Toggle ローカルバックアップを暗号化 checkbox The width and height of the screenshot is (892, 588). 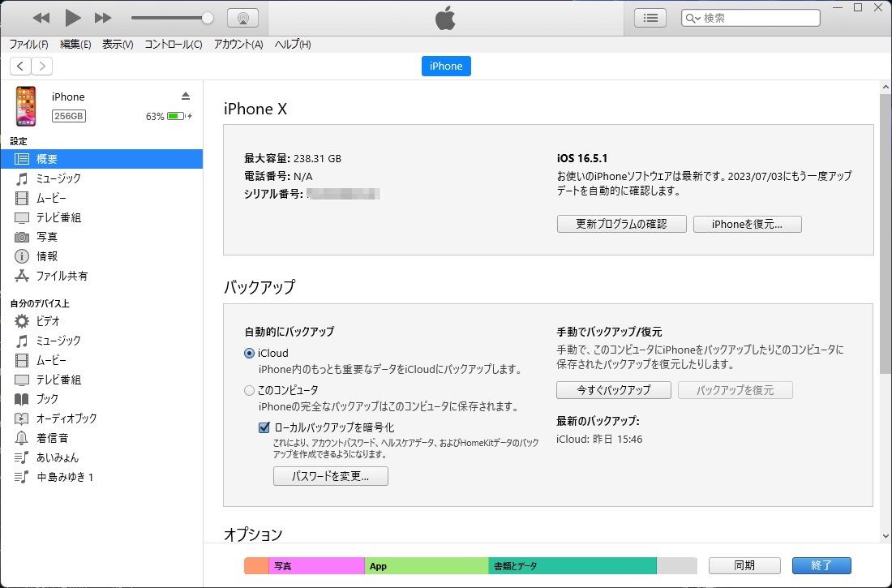click(264, 427)
